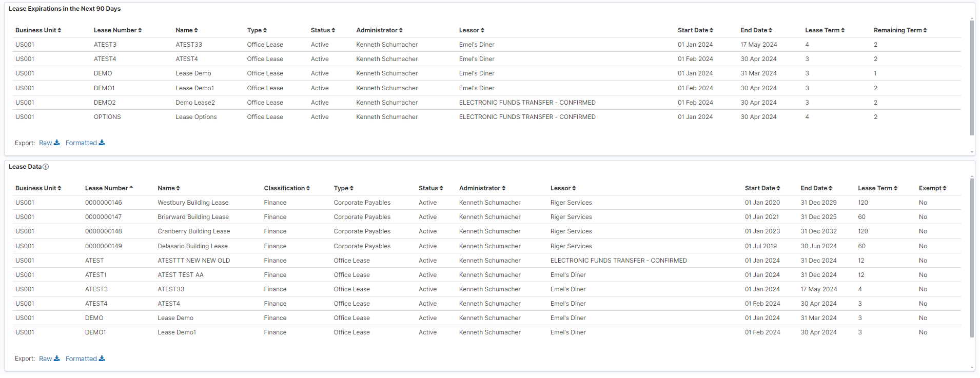Click ATEST1 lease number in Lease Data
Screen dimensions: 980x378
(96, 275)
